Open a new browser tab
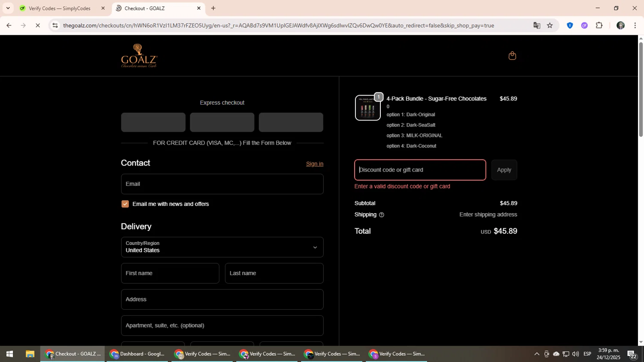Image resolution: width=644 pixels, height=362 pixels. (x=213, y=8)
